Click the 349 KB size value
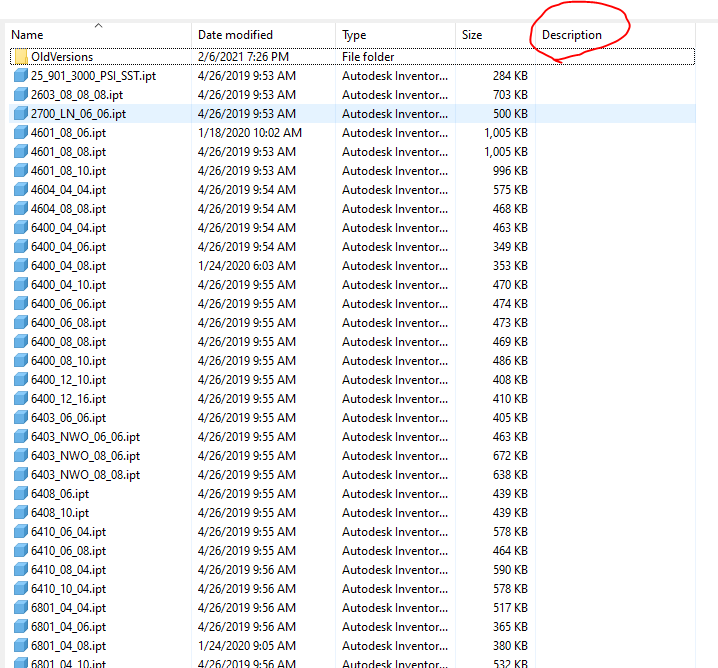Viewport: 718px width, 668px height. (x=510, y=247)
